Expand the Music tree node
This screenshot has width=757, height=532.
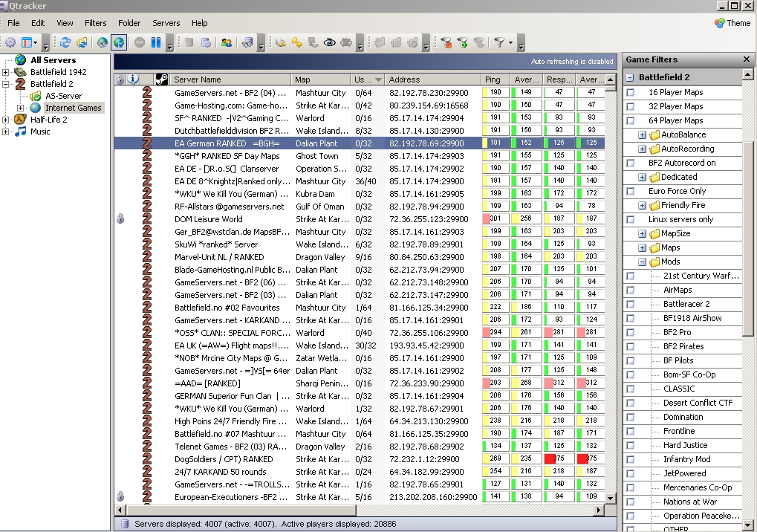click(x=5, y=132)
